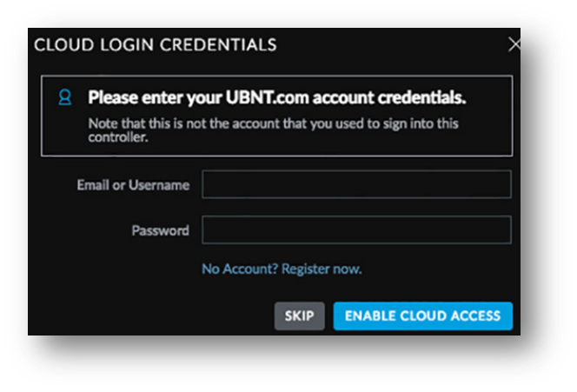Click the blue user account icon
Screen dimensions: 577x392
[x=65, y=97]
